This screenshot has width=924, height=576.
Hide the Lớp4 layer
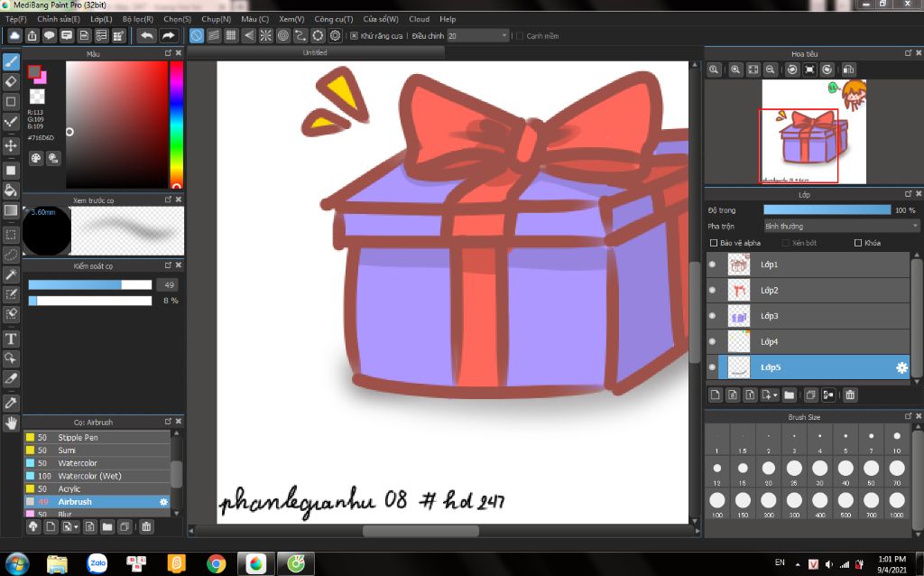pos(712,342)
